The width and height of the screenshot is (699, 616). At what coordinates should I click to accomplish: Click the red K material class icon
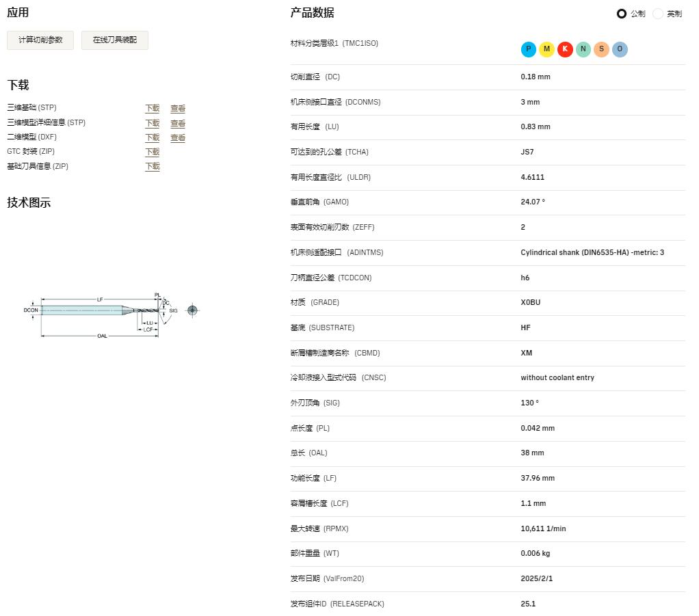tap(565, 49)
